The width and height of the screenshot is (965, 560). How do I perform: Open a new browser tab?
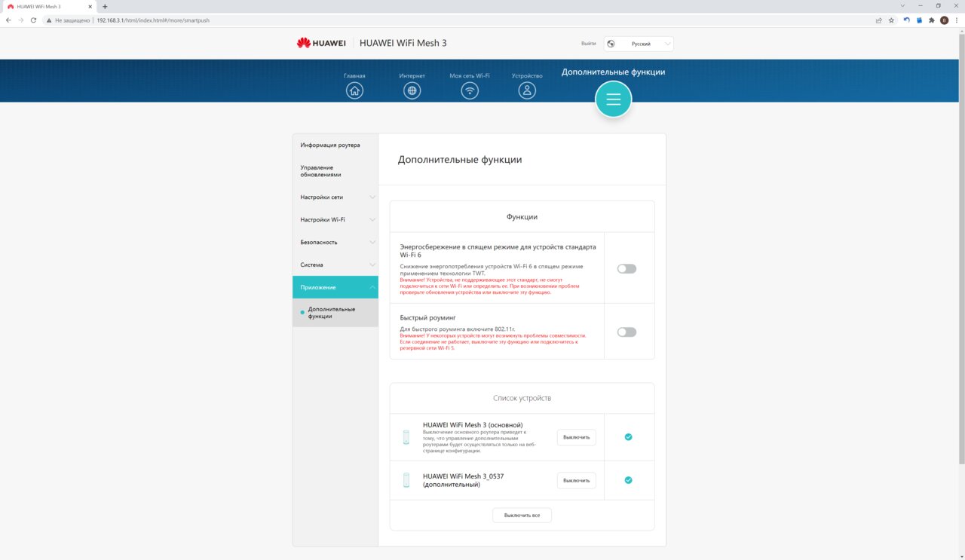(105, 6)
